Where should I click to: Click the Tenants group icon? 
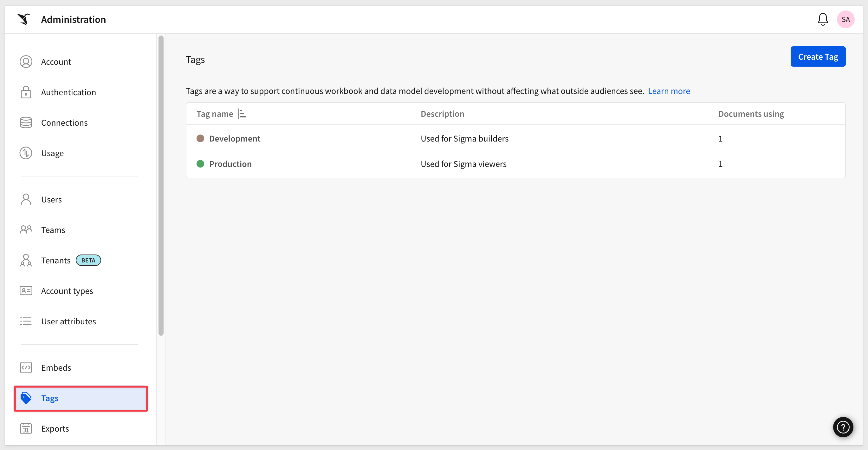(x=26, y=261)
